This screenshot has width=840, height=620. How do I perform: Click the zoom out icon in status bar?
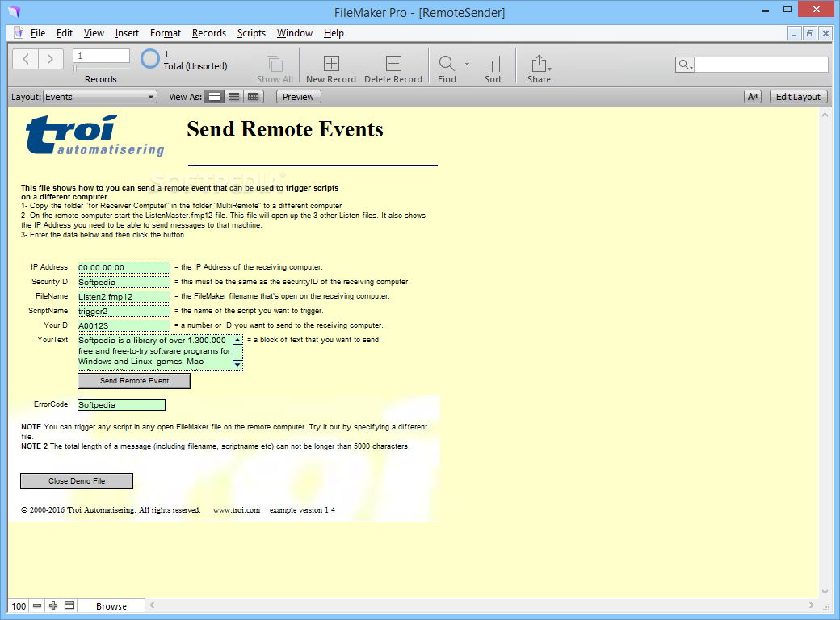(x=37, y=605)
